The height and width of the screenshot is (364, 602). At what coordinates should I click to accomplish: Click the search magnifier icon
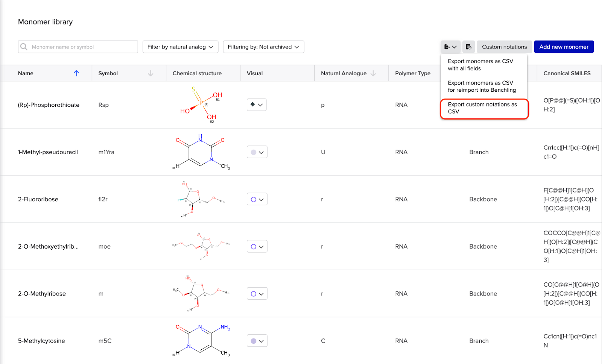tap(24, 47)
